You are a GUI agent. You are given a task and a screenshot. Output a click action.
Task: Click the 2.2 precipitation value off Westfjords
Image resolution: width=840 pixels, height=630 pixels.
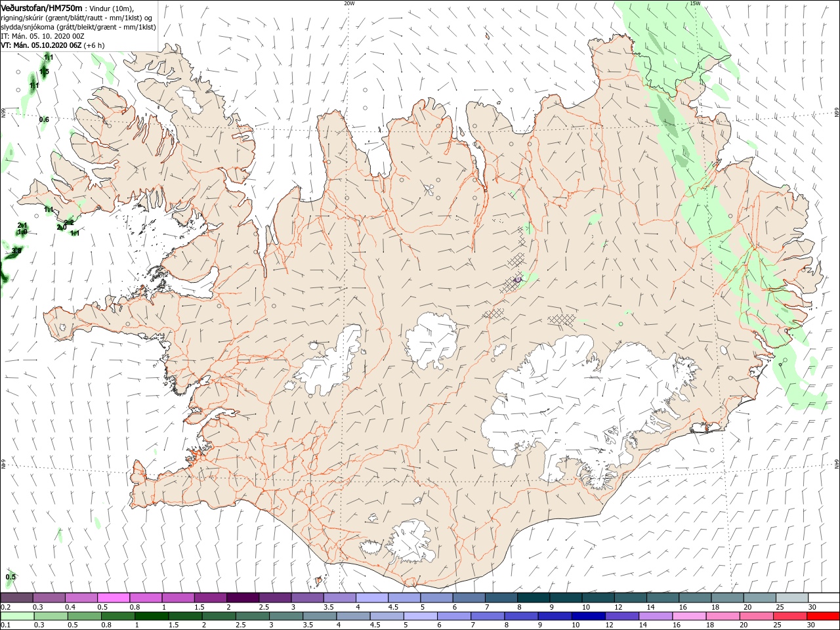tap(69, 223)
